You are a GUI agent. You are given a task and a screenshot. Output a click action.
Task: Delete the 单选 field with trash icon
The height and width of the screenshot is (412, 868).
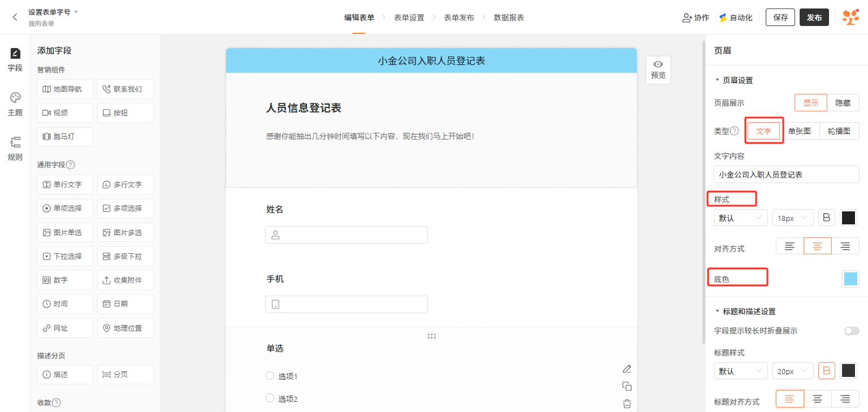coord(627,404)
